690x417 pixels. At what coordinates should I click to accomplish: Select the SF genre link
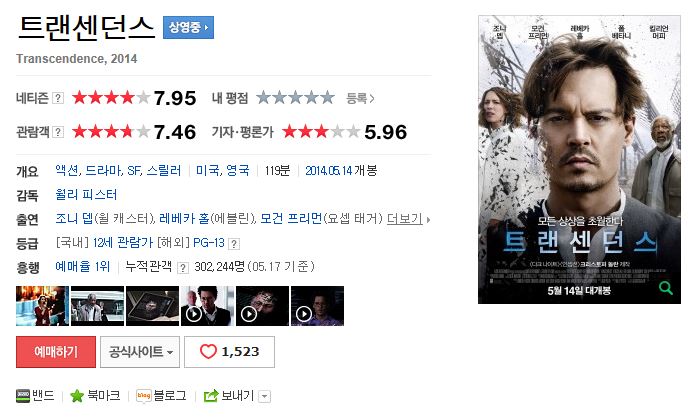[134, 171]
